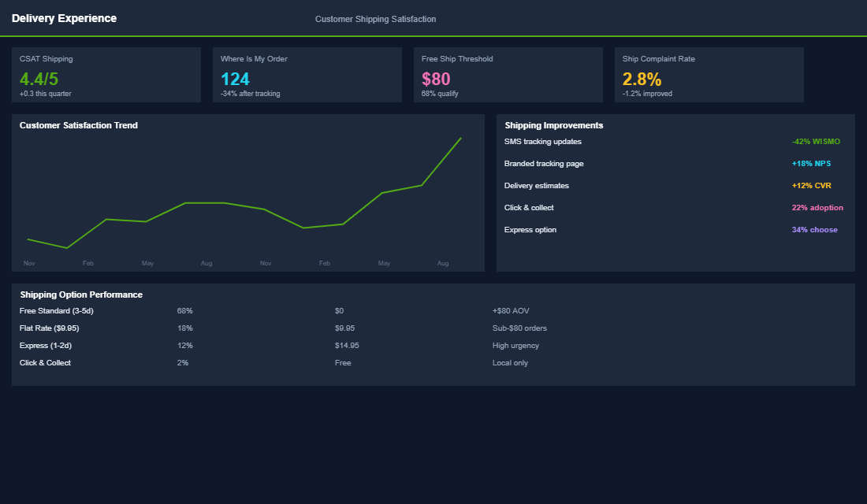Click the Delivery Experience title
The image size is (867, 504).
[x=63, y=17]
